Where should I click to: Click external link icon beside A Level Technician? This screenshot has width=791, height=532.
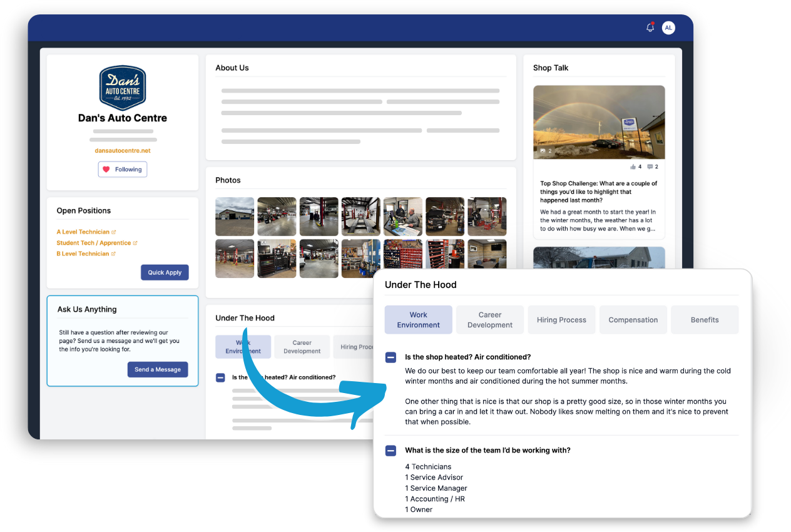(114, 232)
